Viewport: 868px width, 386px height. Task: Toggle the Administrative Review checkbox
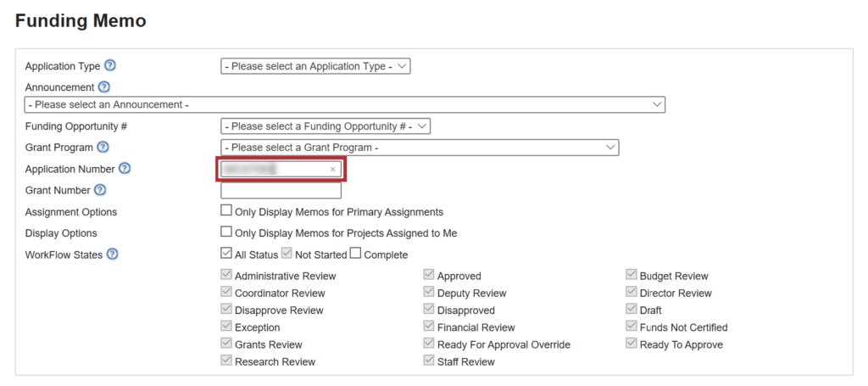[x=226, y=275]
